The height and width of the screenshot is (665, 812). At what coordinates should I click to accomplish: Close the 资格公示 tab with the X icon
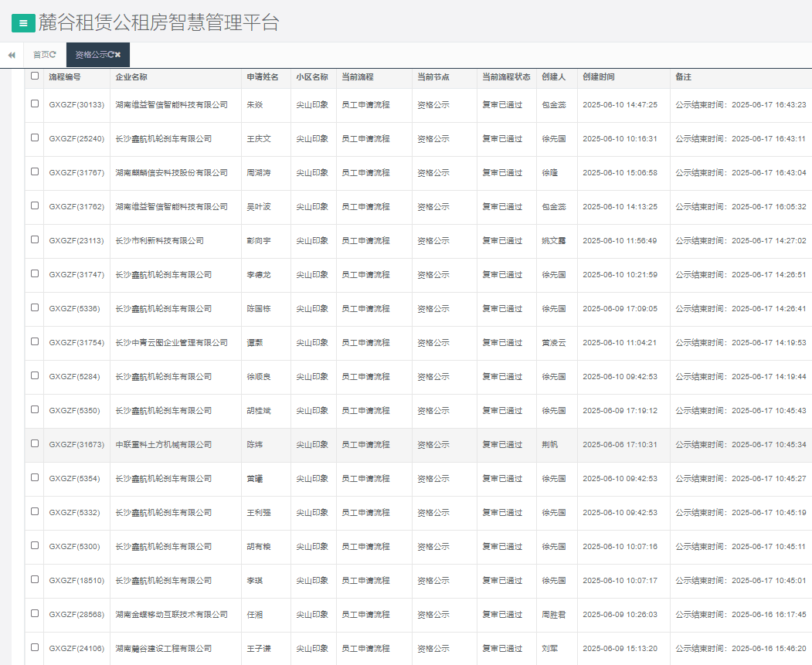coord(118,55)
